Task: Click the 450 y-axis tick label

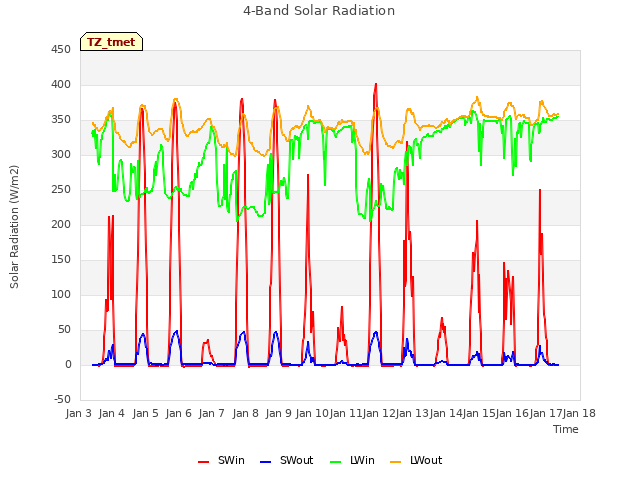Action: pos(61,49)
